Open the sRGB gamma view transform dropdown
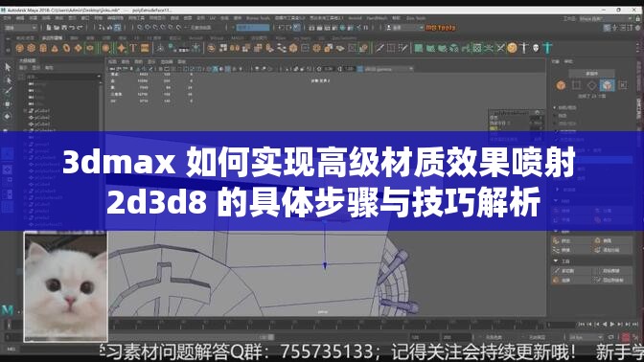 (x=388, y=69)
